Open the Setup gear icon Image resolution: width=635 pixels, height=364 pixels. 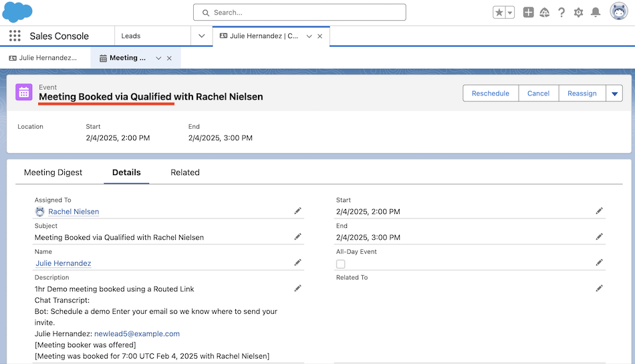click(x=578, y=13)
